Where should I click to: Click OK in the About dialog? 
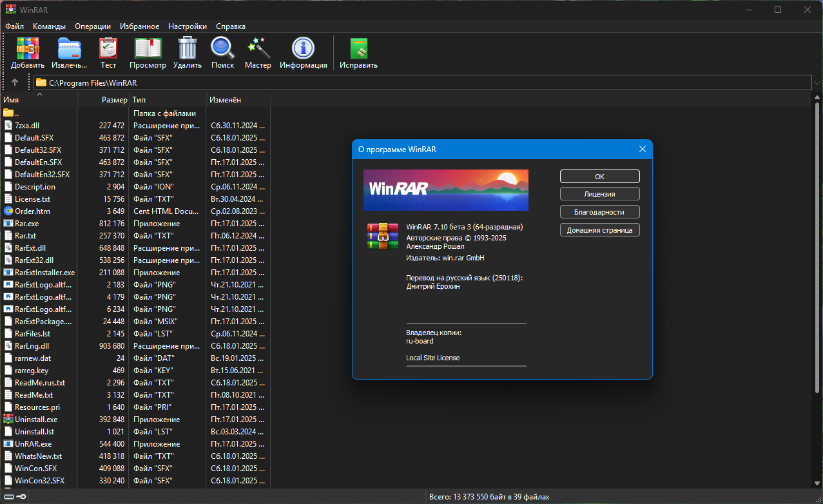(600, 177)
